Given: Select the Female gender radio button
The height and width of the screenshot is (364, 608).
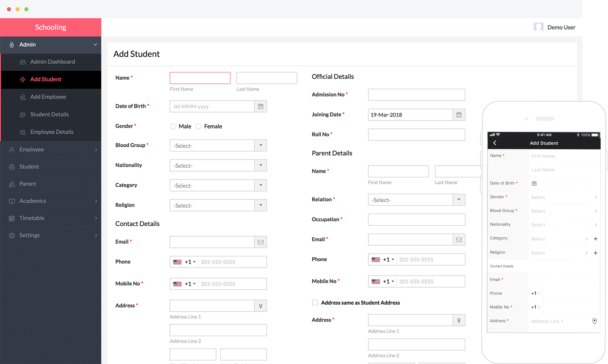Looking at the screenshot, I should (198, 126).
